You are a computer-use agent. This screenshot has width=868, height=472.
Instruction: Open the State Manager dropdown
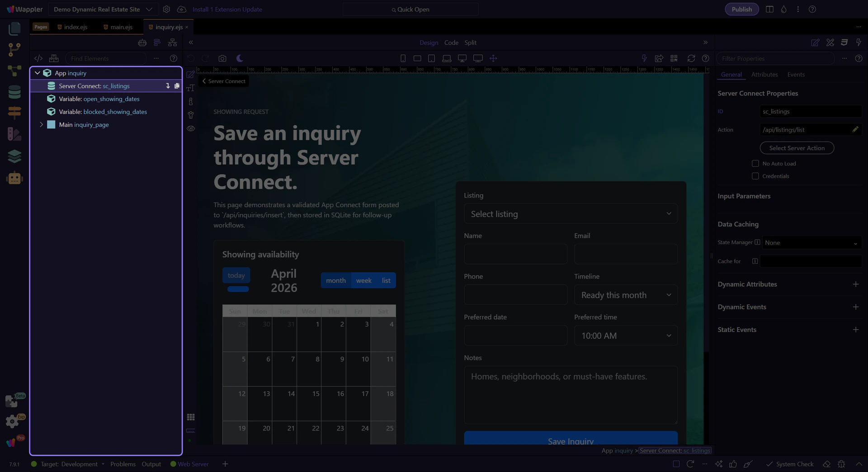pos(811,243)
